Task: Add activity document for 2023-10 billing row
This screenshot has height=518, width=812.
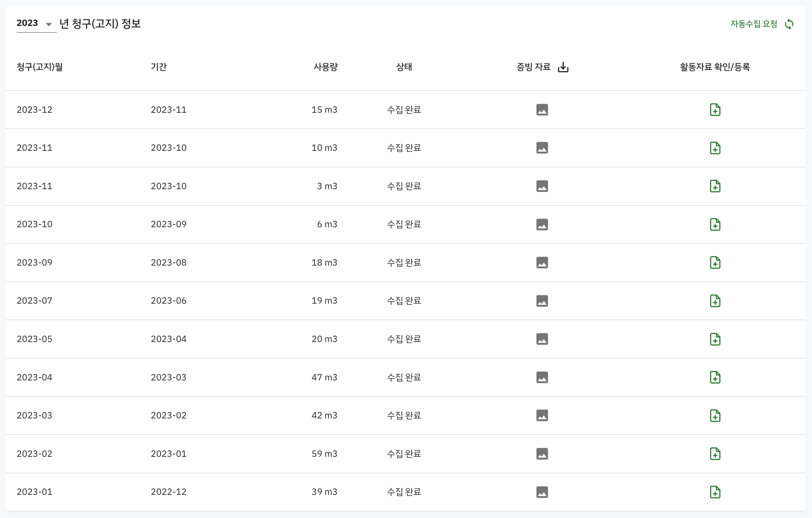Action: 715,224
